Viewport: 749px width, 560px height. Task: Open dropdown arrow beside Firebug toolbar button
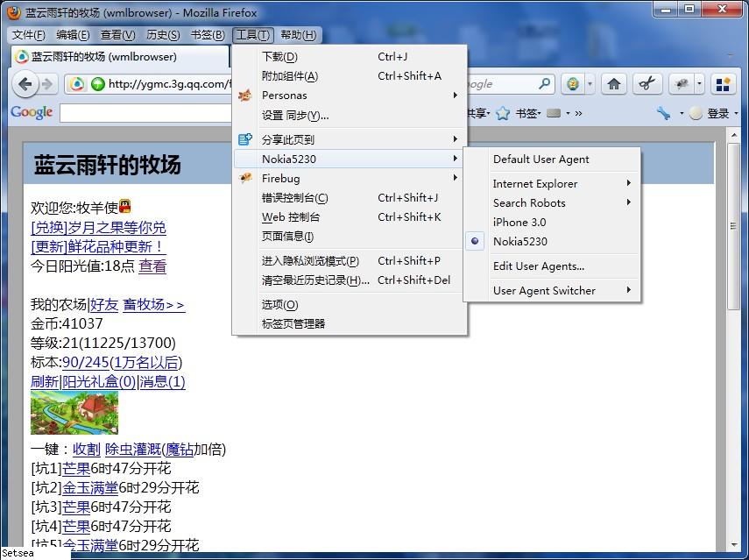click(x=699, y=85)
